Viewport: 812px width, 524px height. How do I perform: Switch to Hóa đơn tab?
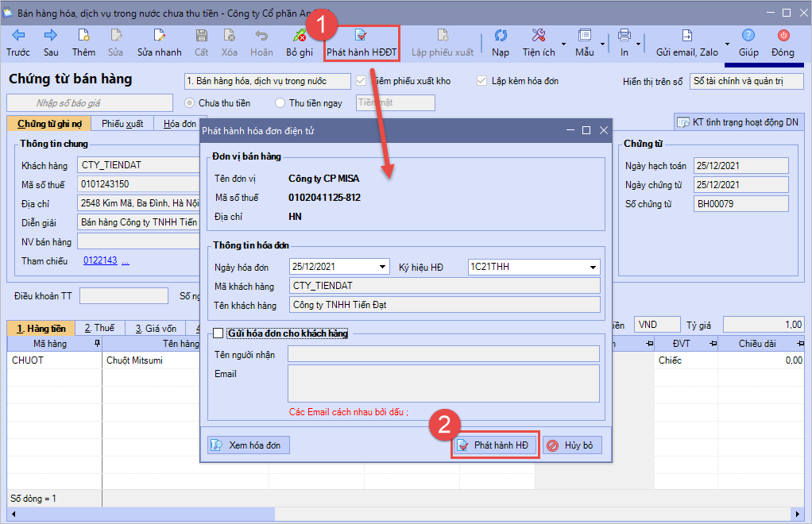180,124
